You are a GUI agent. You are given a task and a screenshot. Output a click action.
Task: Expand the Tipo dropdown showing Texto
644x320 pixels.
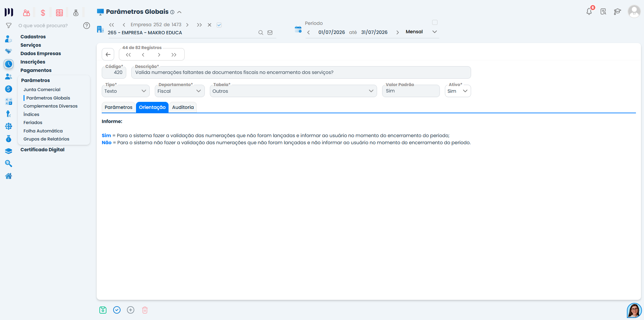coord(126,91)
